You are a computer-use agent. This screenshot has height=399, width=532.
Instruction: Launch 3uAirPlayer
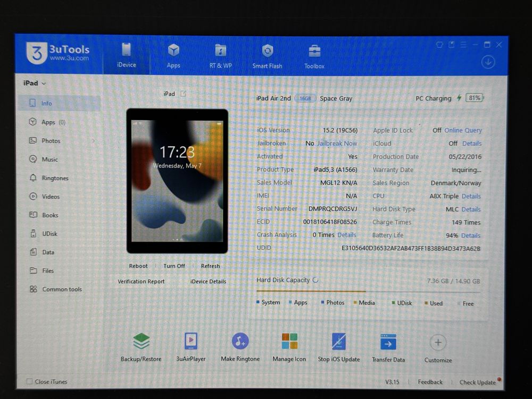[190, 347]
